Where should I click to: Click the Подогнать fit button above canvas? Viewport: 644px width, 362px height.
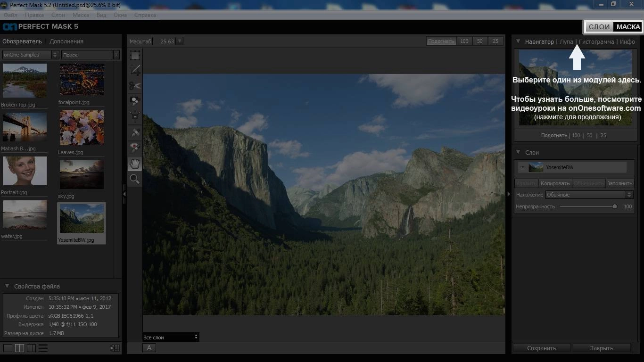pos(441,41)
